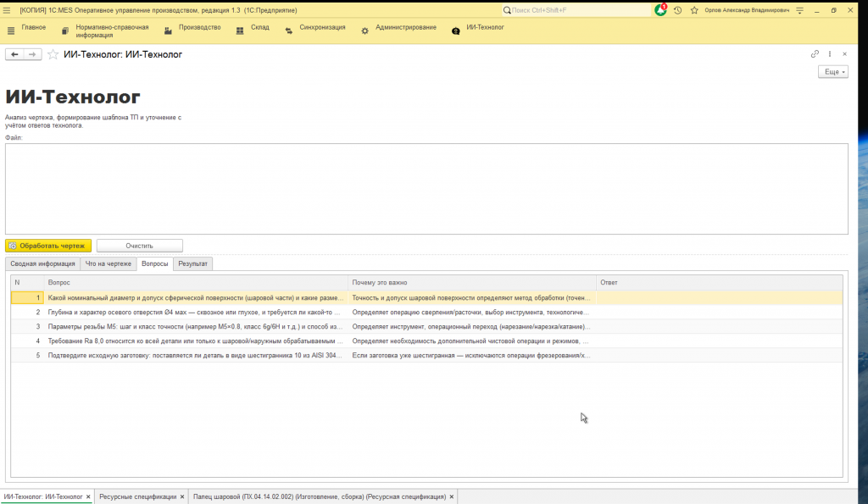This screenshot has width=868, height=504.
Task: Switch to Результат tab
Action: click(192, 264)
